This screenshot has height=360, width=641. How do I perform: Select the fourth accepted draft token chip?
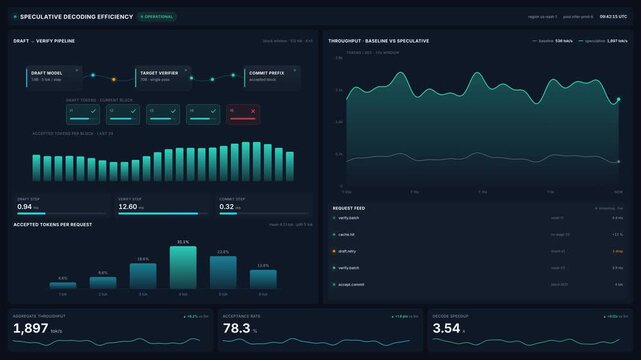pos(203,114)
